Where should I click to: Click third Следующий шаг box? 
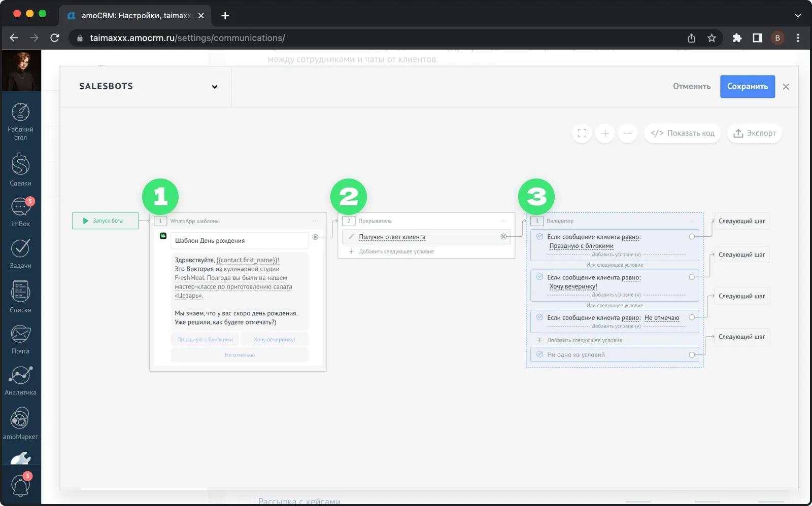tap(741, 296)
